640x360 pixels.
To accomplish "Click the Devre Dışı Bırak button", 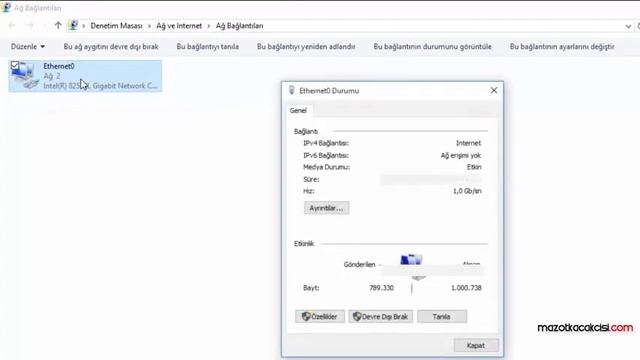I will click(x=380, y=316).
